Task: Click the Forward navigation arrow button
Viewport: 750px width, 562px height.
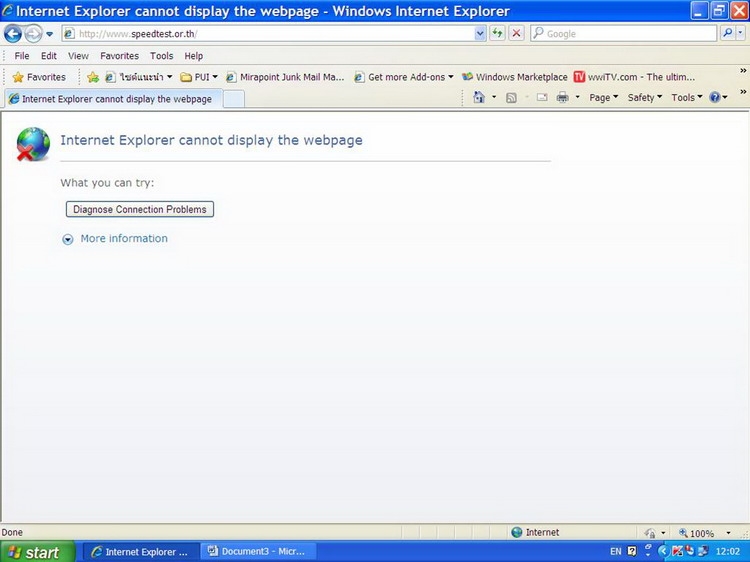Action: pos(33,34)
